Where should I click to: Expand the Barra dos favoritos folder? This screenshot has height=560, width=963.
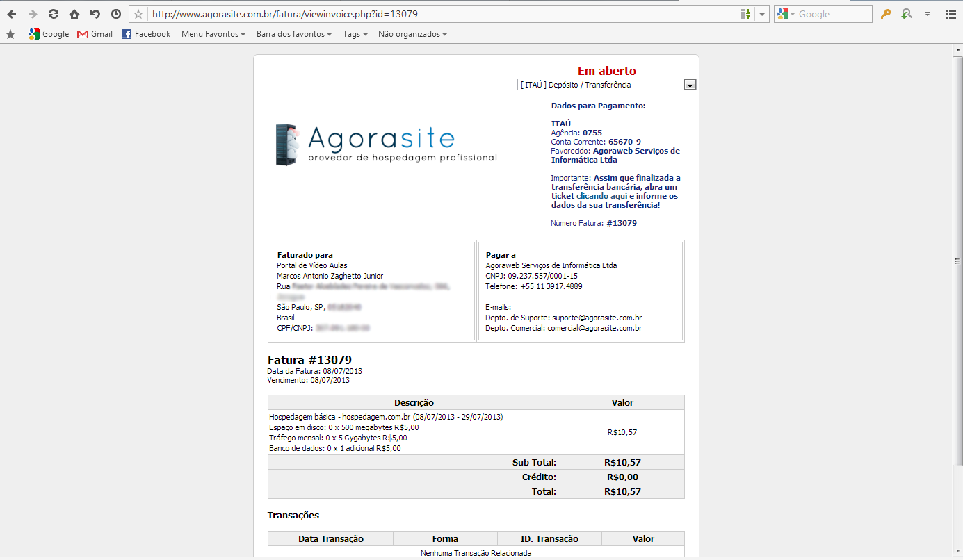click(x=293, y=33)
